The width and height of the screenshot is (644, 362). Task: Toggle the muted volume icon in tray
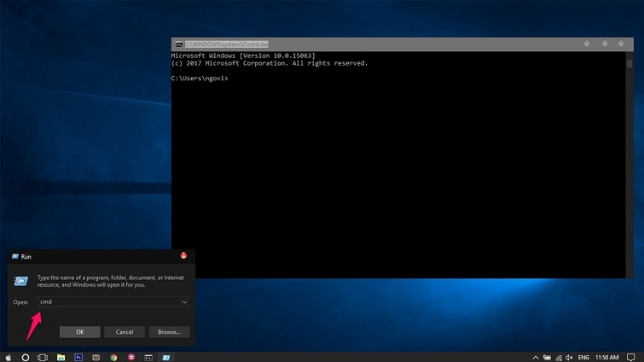[x=571, y=356]
